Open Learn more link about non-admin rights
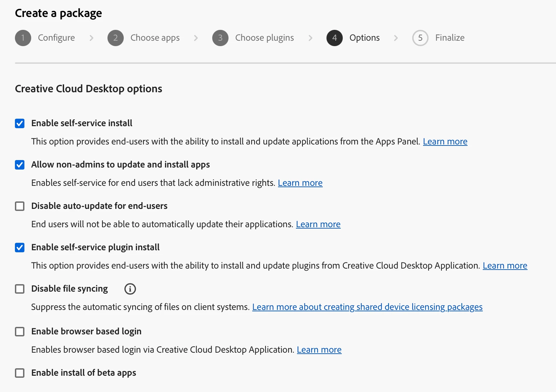The image size is (556, 392). pos(300,183)
